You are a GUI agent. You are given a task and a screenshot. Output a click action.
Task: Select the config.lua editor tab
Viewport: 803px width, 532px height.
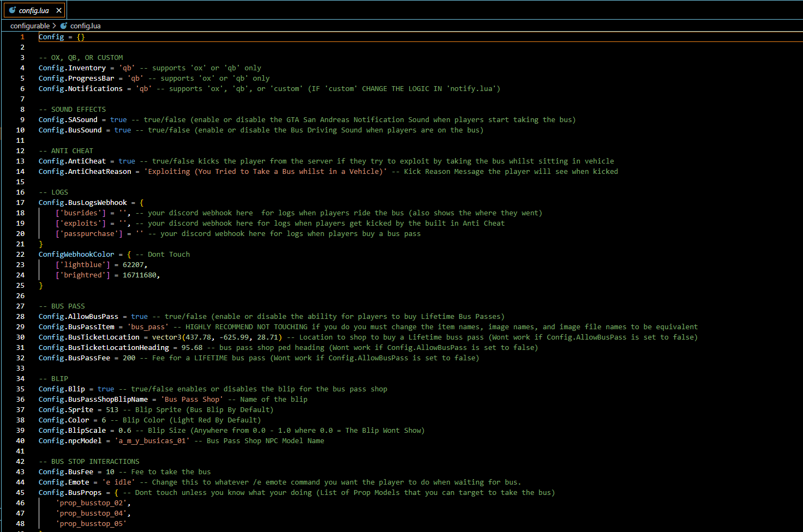[34, 10]
